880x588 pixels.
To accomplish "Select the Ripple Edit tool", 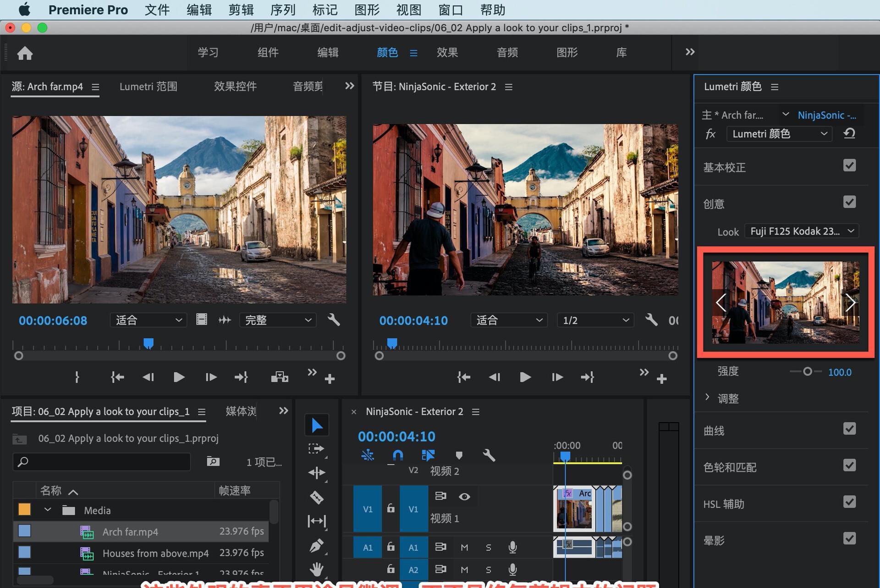I will click(x=316, y=473).
